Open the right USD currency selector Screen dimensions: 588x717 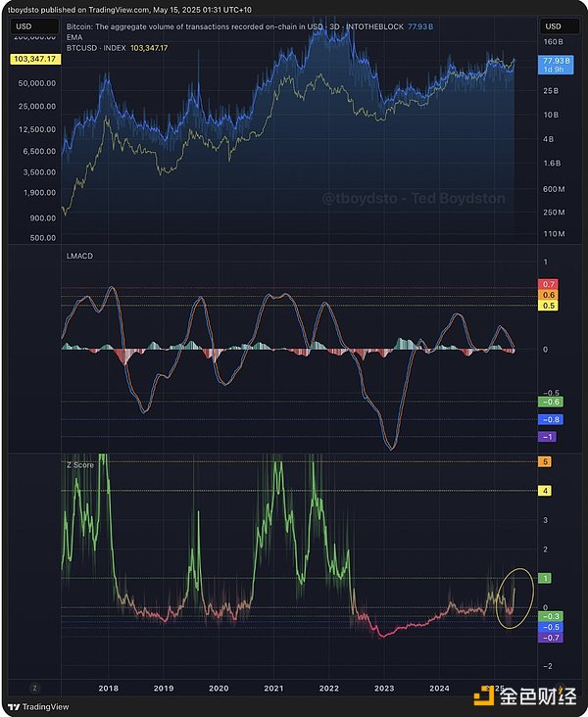click(x=554, y=25)
